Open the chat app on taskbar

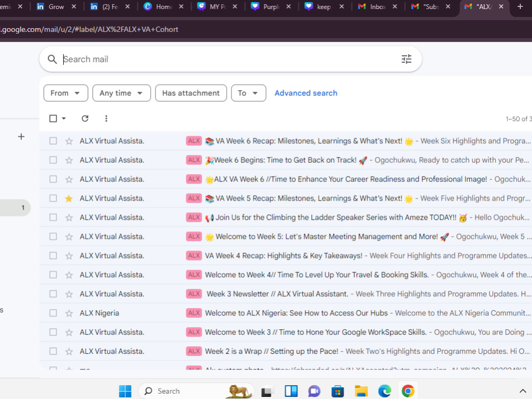pyautogui.click(x=314, y=391)
